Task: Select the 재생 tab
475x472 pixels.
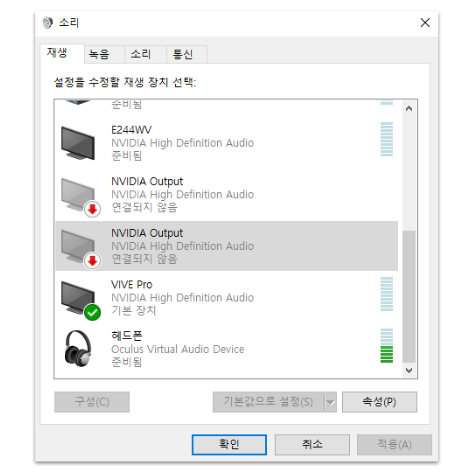Action: tap(62, 53)
